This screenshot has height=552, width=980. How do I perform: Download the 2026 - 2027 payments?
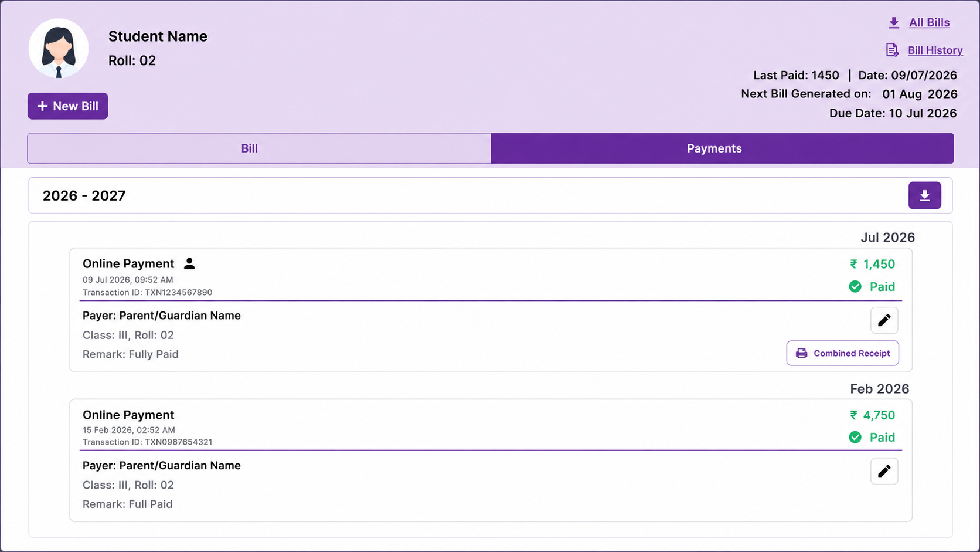924,195
